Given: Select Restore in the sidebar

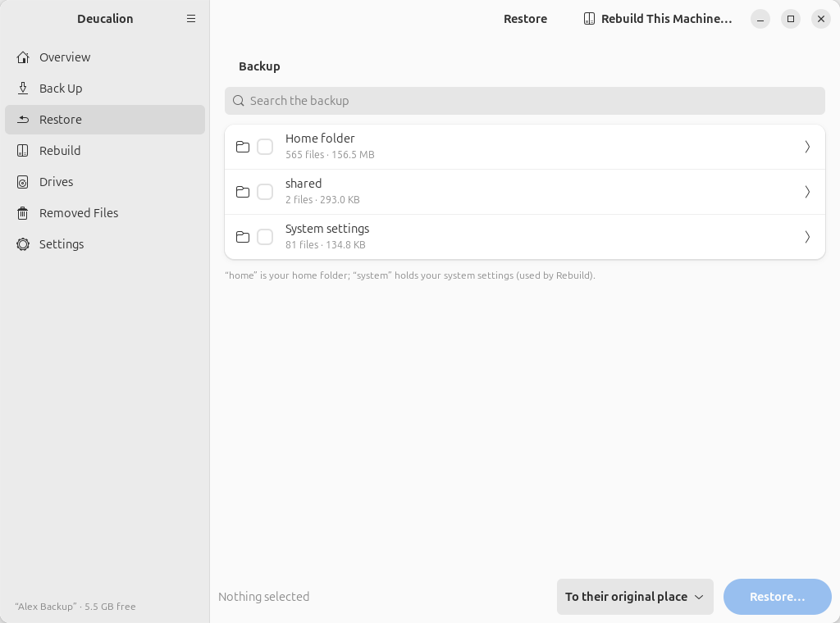Looking at the screenshot, I should [x=105, y=120].
